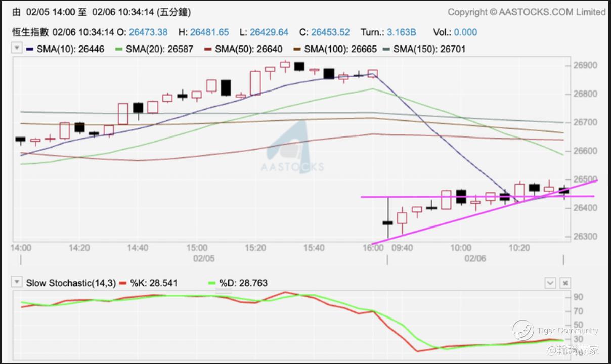Click the 26400 price axis label
Viewport: 611px width, 364px height.
coord(585,208)
